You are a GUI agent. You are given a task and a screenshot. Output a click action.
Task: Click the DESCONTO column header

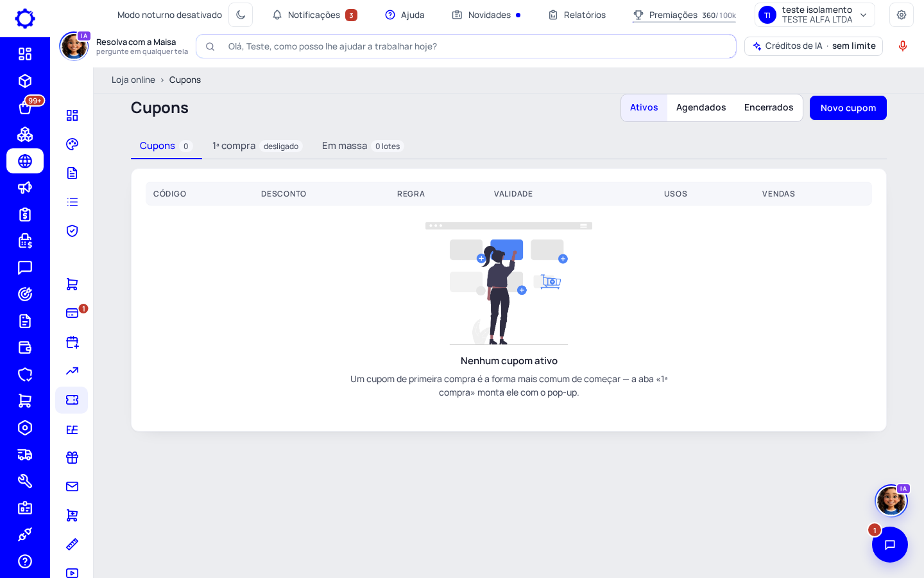click(x=284, y=194)
